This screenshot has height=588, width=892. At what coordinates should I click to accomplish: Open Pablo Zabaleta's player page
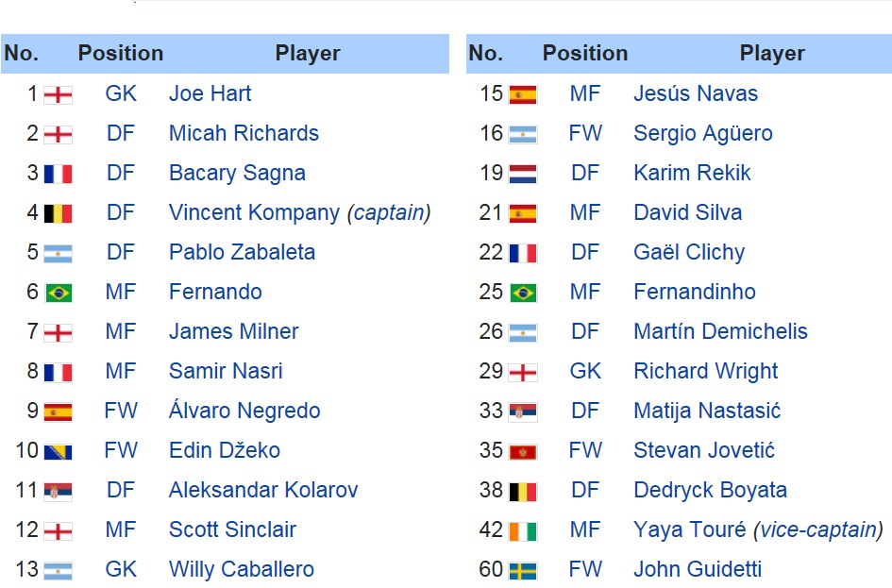click(x=242, y=253)
